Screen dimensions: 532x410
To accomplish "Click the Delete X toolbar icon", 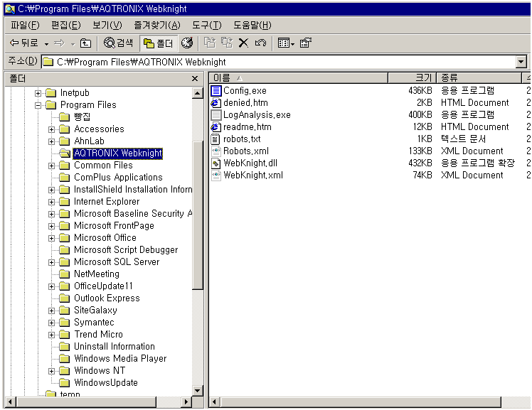I will tap(243, 43).
